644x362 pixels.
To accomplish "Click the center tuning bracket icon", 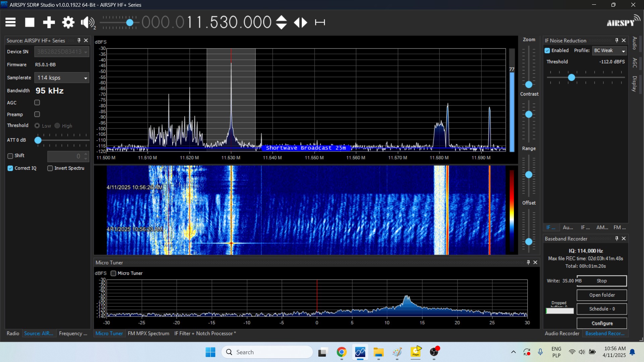I will pyautogui.click(x=320, y=22).
